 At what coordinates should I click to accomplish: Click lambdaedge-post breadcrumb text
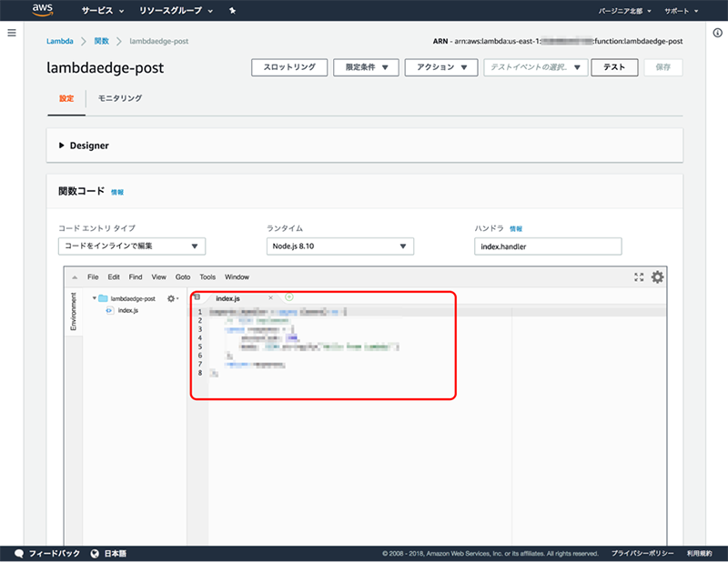tap(158, 41)
